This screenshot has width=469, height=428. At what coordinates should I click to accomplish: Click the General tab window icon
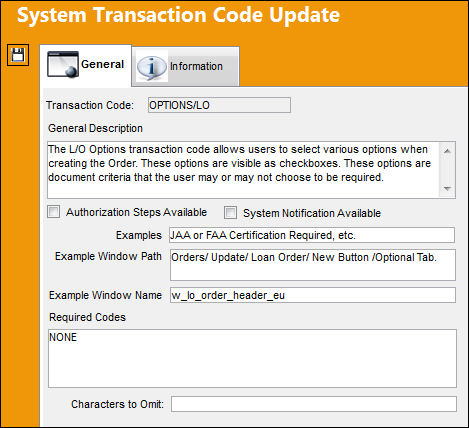pos(63,64)
